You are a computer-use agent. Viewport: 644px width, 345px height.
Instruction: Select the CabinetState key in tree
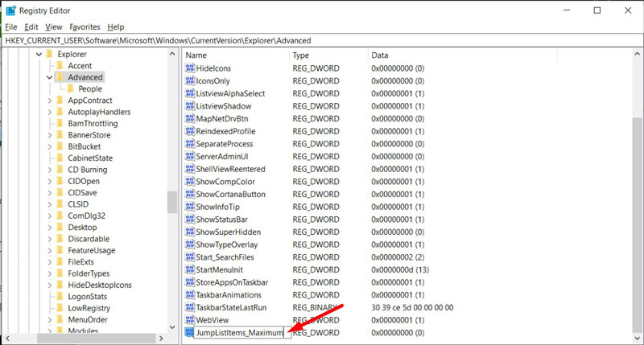coord(90,158)
